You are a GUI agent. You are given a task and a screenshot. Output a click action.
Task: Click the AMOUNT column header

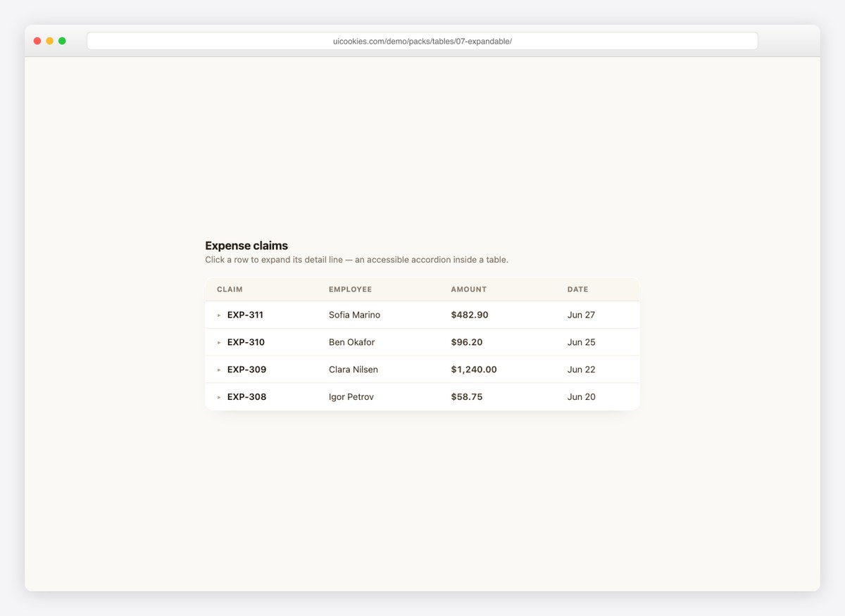click(x=469, y=289)
